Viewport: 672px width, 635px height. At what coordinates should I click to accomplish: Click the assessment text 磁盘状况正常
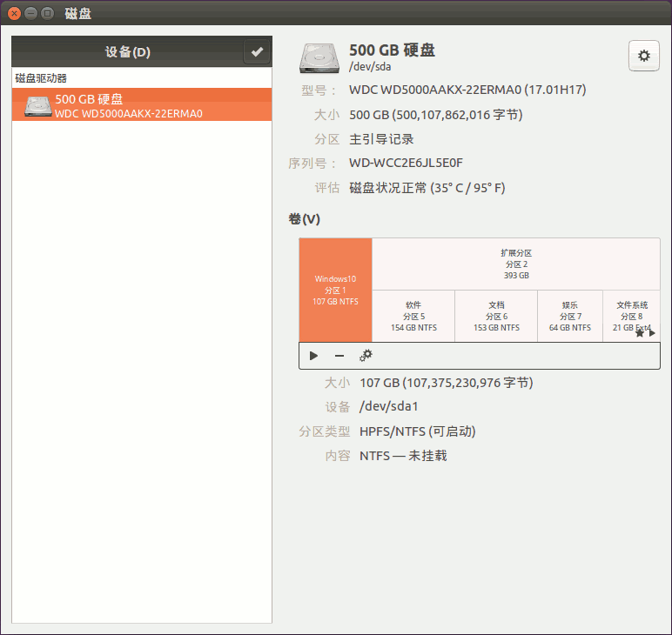388,188
